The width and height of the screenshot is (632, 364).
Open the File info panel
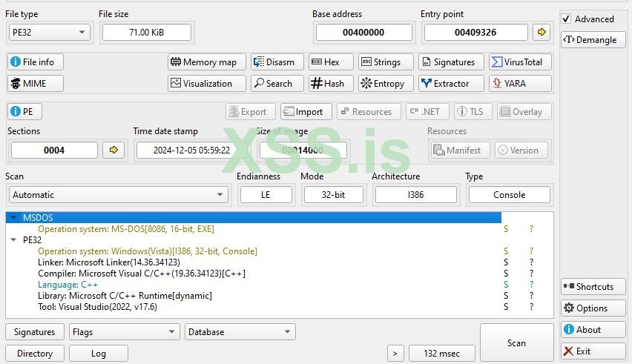[36, 62]
